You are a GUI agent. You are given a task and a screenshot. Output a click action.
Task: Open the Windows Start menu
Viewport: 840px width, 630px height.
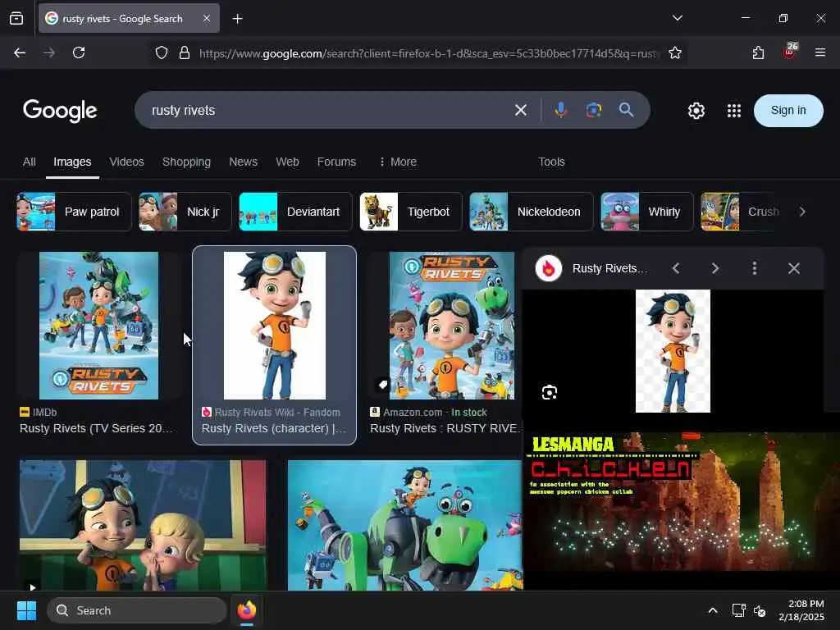(26, 610)
